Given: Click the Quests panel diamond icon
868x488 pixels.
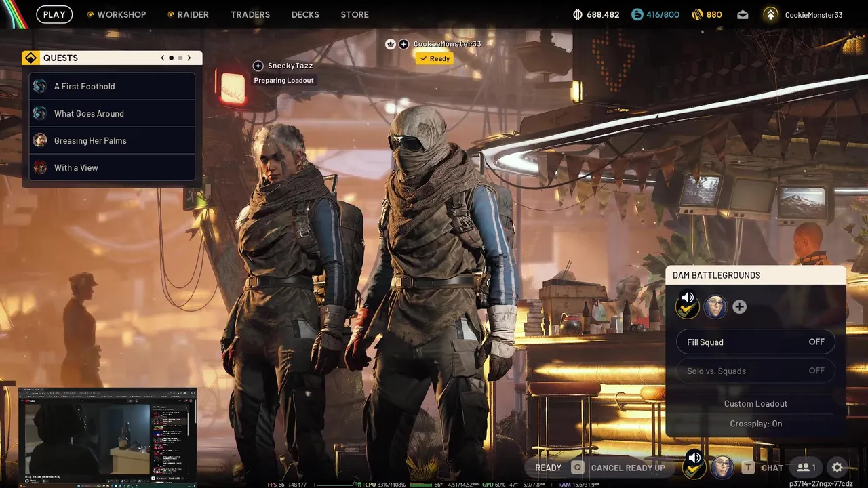Looking at the screenshot, I should (x=30, y=58).
